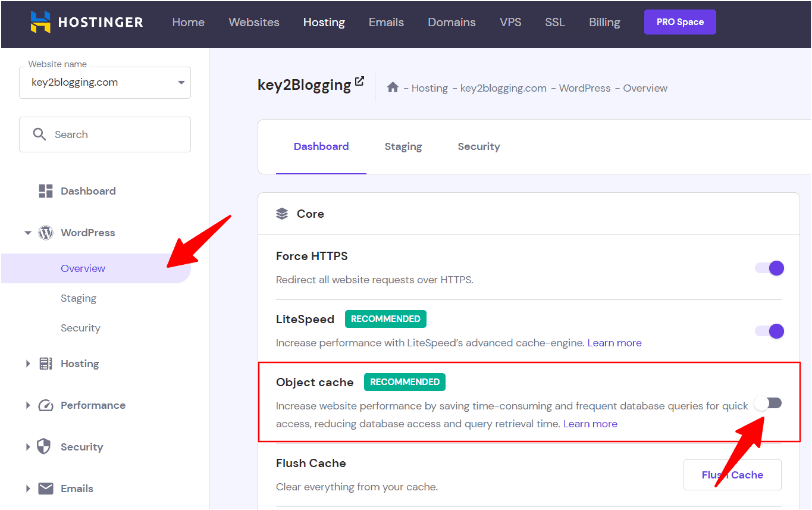812x510 pixels.
Task: Open the Website name dropdown
Action: pyautogui.click(x=105, y=83)
